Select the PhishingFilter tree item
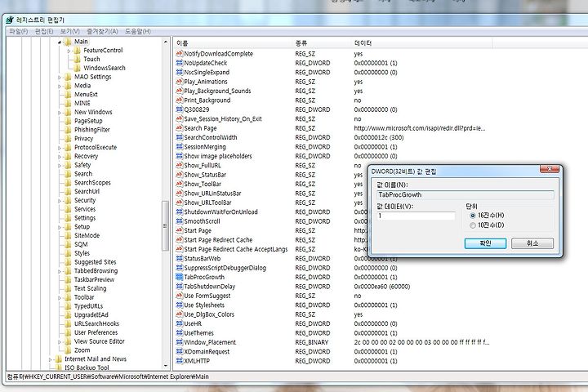Screen dimensions: 588x392 [x=91, y=130]
